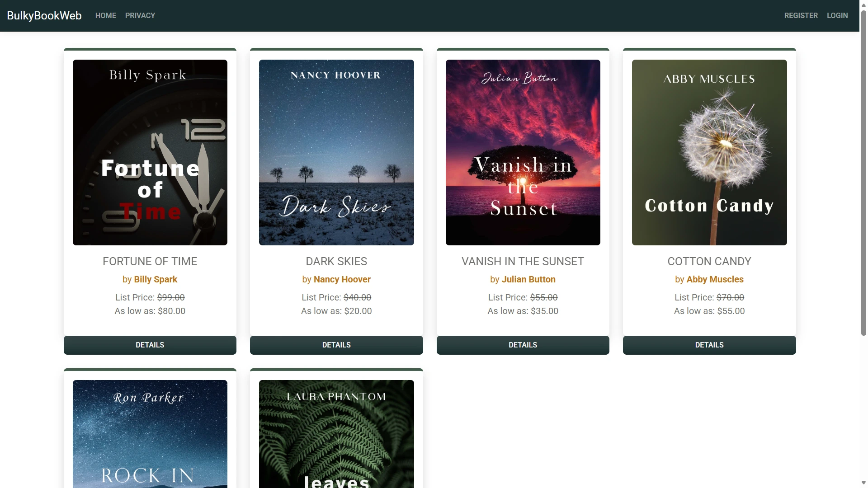868x488 pixels.
Task: Select the Cotton Candy dandelion cover
Action: [x=709, y=152]
